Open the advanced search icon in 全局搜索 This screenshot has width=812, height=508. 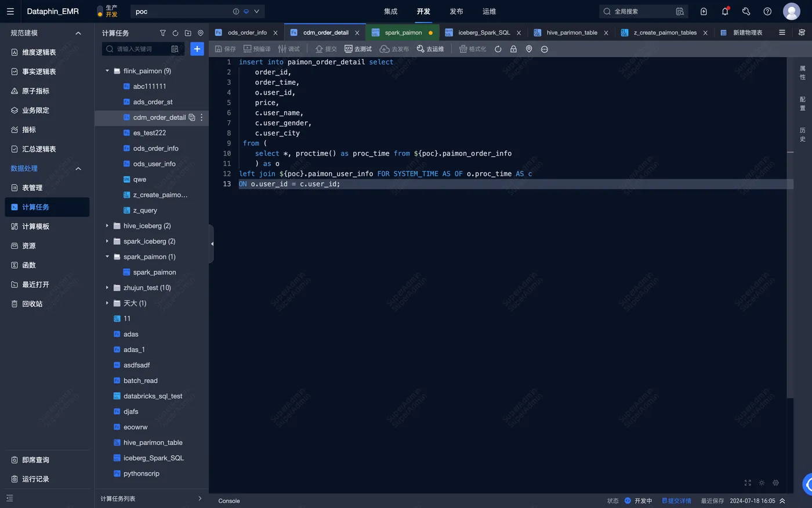pyautogui.click(x=680, y=12)
